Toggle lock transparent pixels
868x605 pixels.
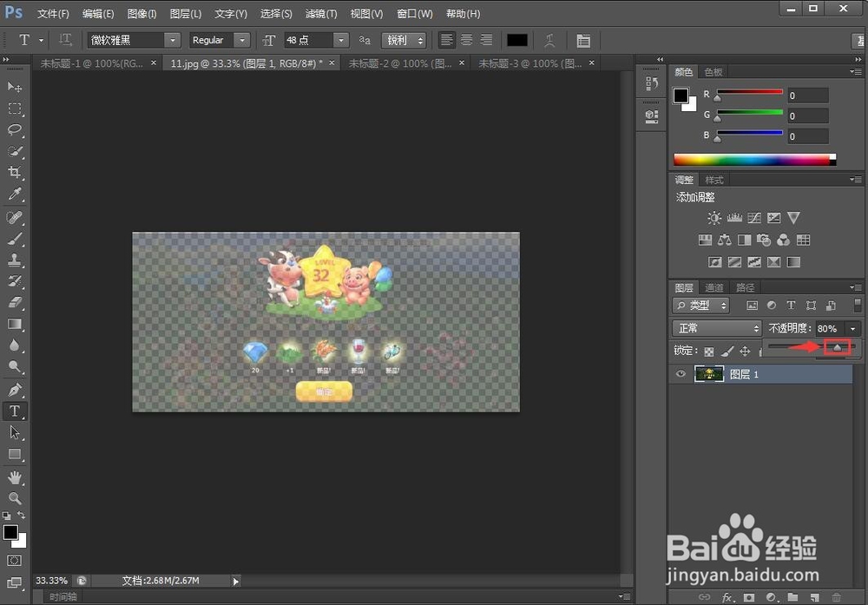(x=708, y=351)
